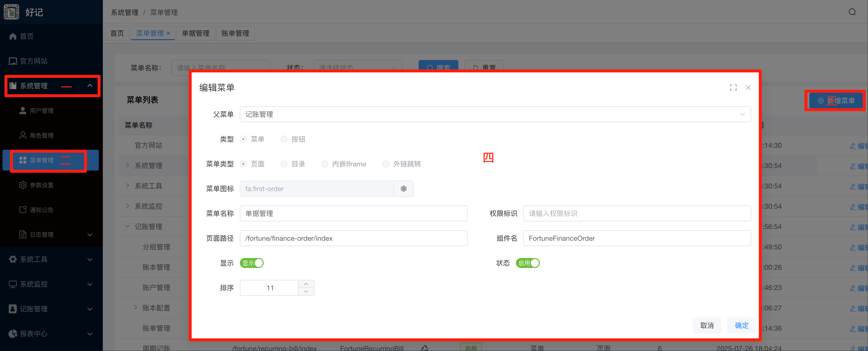
Task: Click the 确定 confirm button
Action: click(x=741, y=325)
